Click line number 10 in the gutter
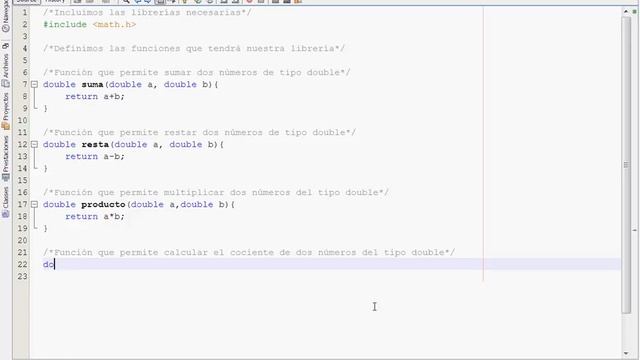The width and height of the screenshot is (640, 360). (22, 121)
